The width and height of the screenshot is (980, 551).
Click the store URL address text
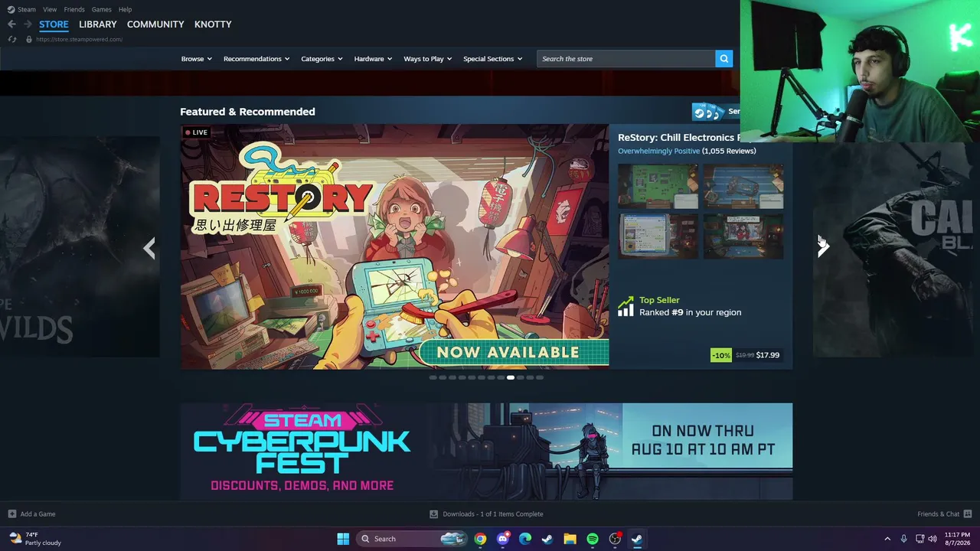click(x=79, y=39)
